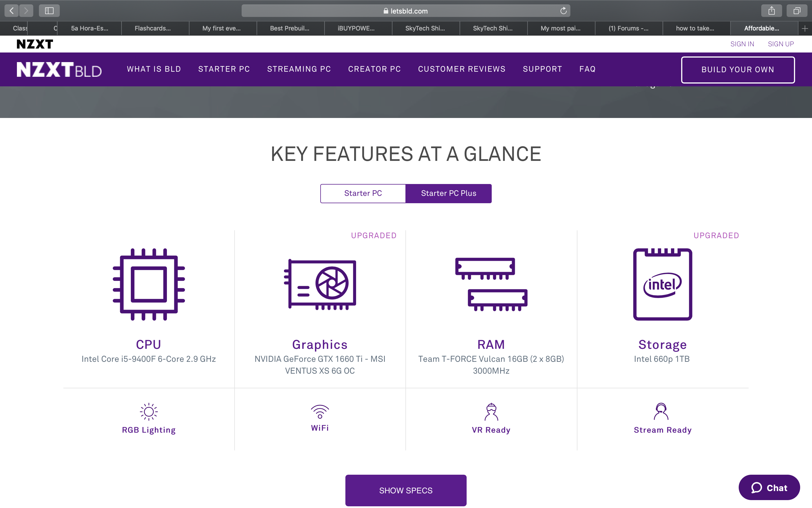Screen dimensions: 812x508
Task: Click the WiFi signal icon
Action: 320,411
